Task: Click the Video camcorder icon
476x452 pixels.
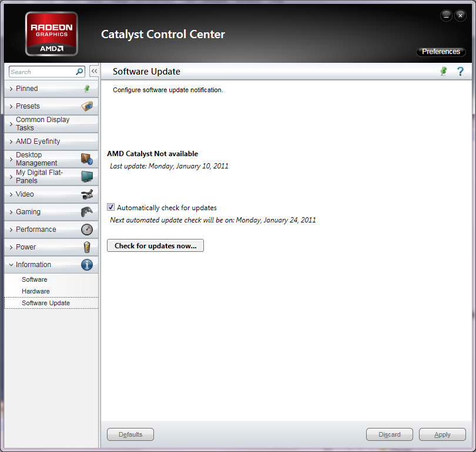Action: pos(87,194)
